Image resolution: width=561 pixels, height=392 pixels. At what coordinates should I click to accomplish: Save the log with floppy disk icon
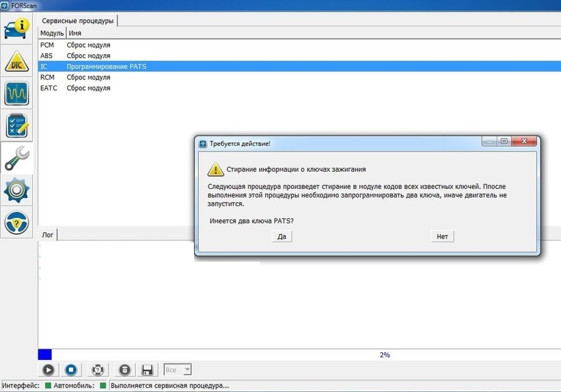tap(147, 370)
